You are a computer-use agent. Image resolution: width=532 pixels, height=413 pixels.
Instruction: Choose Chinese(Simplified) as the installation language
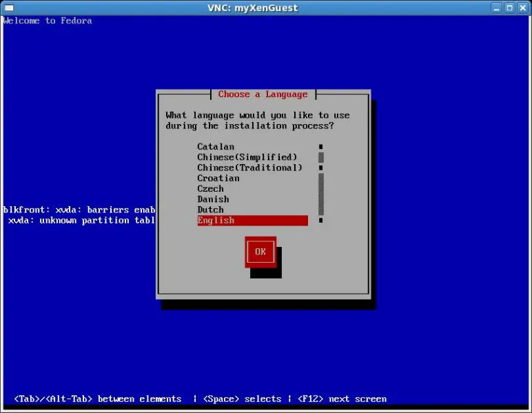[247, 157]
